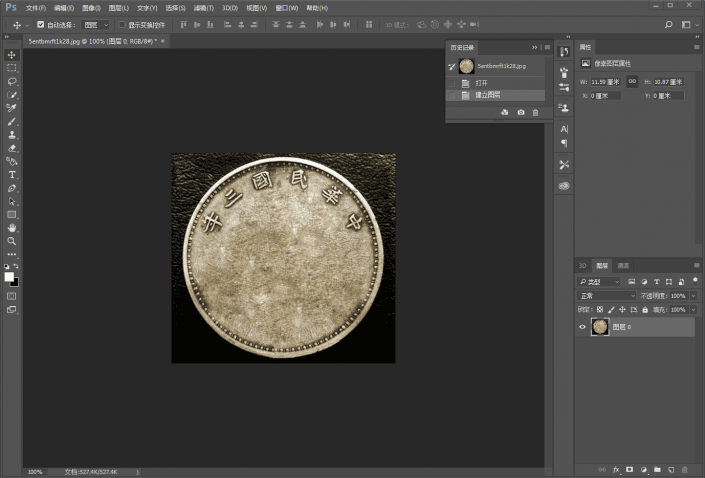Select the Quick Selection tool
The width and height of the screenshot is (705, 478).
(12, 95)
